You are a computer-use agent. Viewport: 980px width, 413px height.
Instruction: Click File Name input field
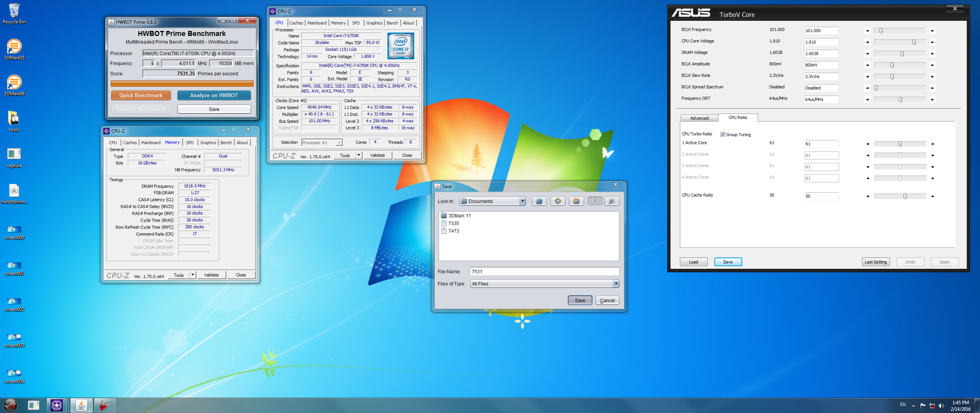pyautogui.click(x=544, y=272)
